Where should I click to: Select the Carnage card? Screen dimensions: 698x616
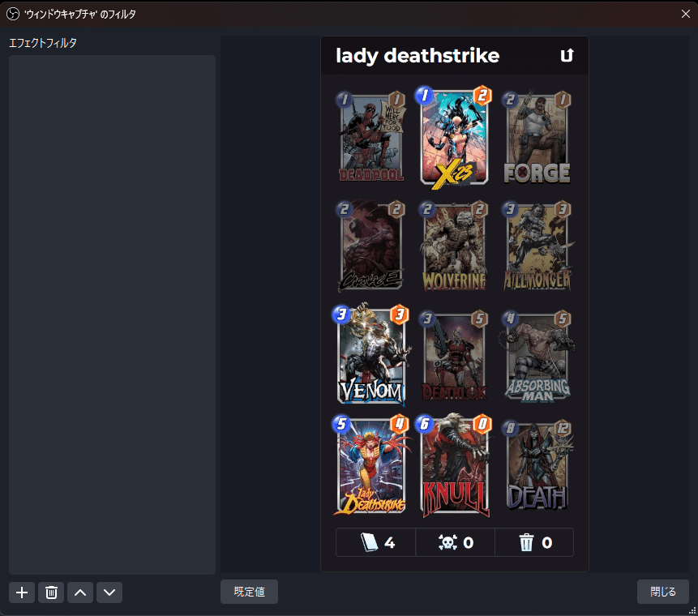[371, 246]
